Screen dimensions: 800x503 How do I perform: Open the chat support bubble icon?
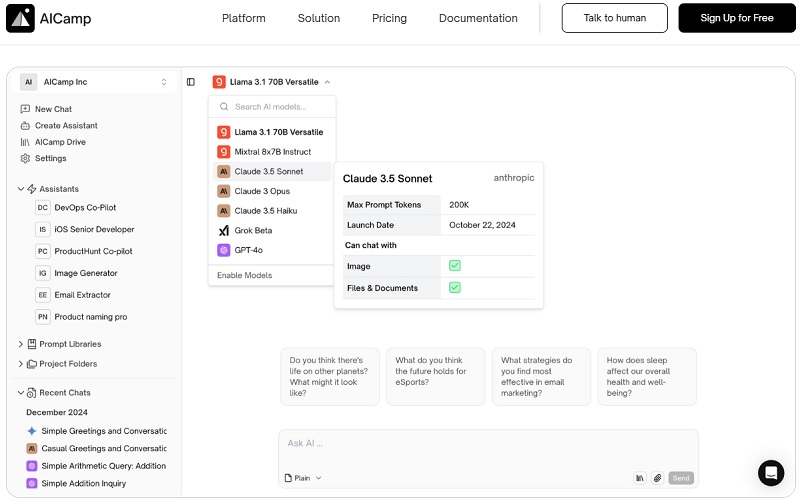pos(770,473)
